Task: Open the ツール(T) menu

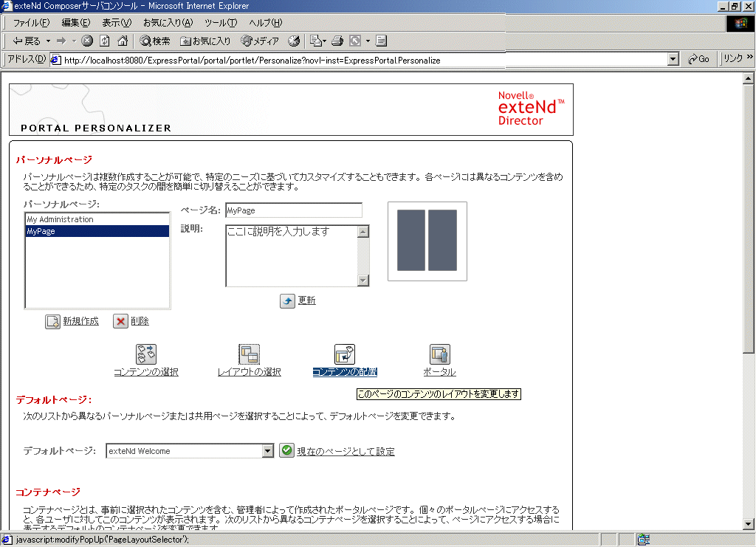Action: pos(221,23)
